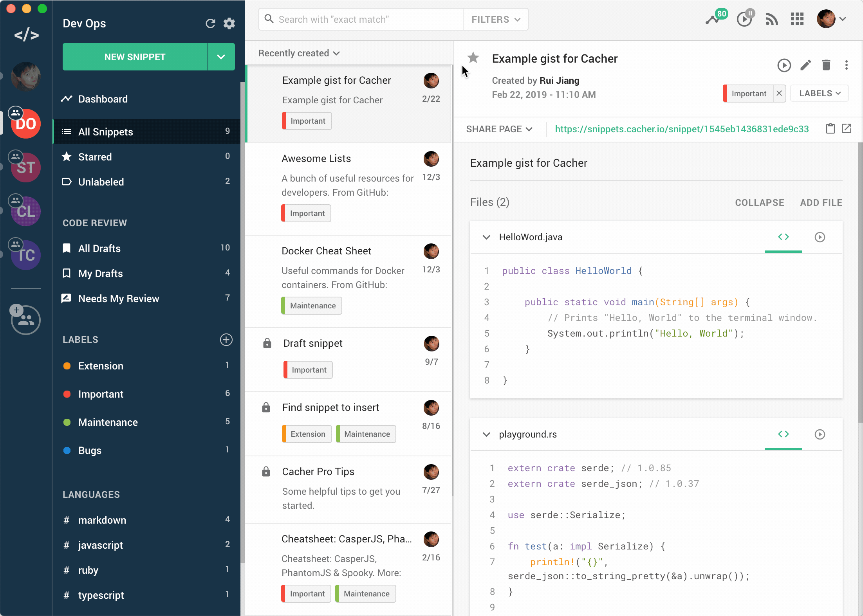Open My Drafts
This screenshot has height=616, width=863.
coord(146,273)
